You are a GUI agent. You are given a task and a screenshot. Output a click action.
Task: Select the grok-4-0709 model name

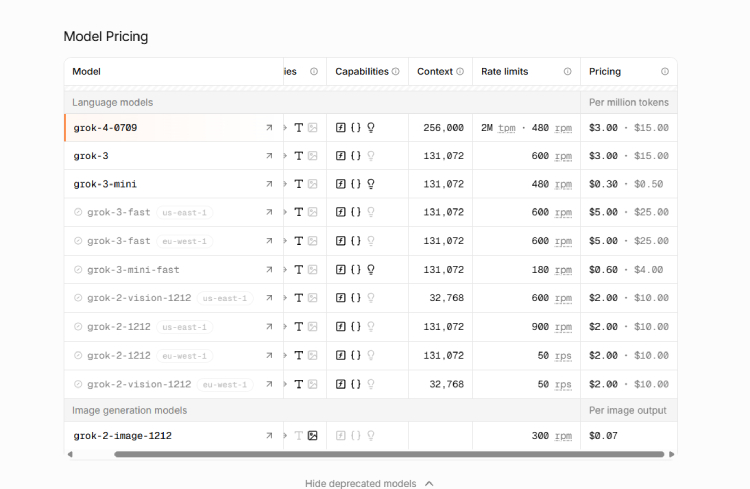pos(105,128)
